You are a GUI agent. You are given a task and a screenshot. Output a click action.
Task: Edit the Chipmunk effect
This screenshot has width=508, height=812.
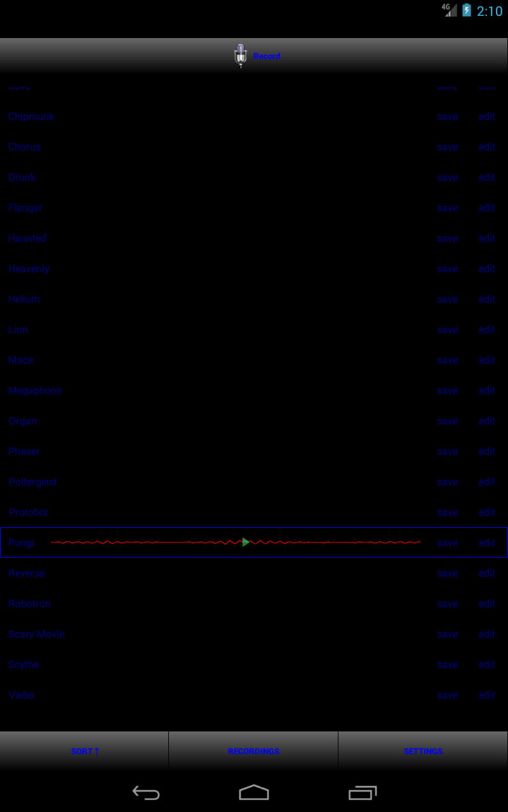pyautogui.click(x=487, y=117)
